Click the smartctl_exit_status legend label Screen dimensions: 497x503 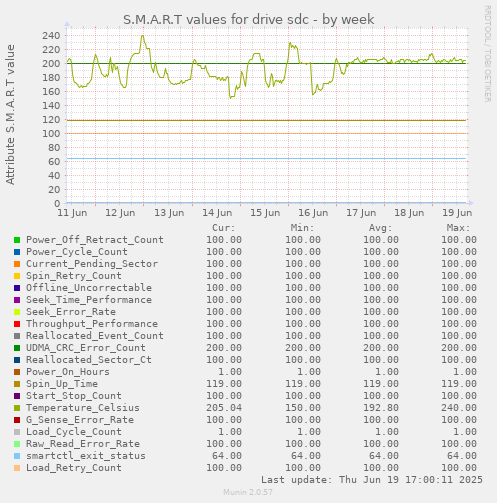pyautogui.click(x=86, y=456)
